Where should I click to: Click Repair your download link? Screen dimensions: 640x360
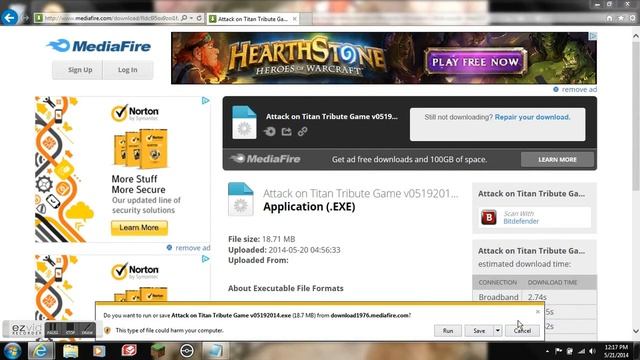[x=532, y=117]
